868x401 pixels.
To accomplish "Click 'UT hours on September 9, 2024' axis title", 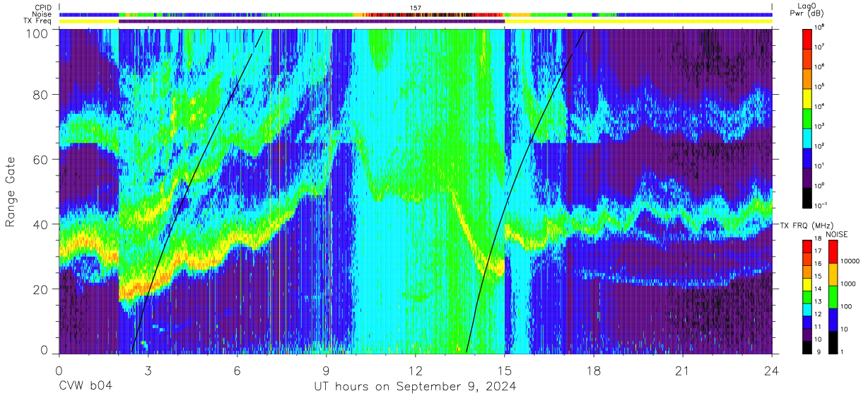I will coord(416,387).
